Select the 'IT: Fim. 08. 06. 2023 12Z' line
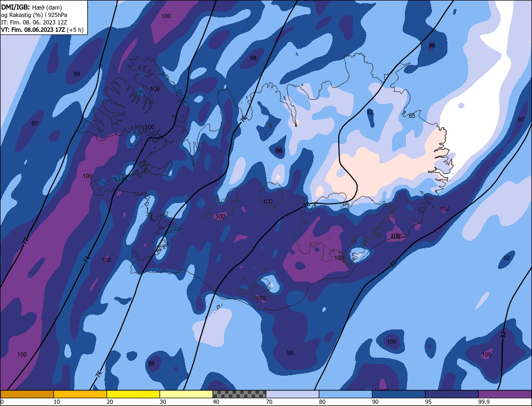The height and width of the screenshot is (406, 532). click(x=34, y=22)
